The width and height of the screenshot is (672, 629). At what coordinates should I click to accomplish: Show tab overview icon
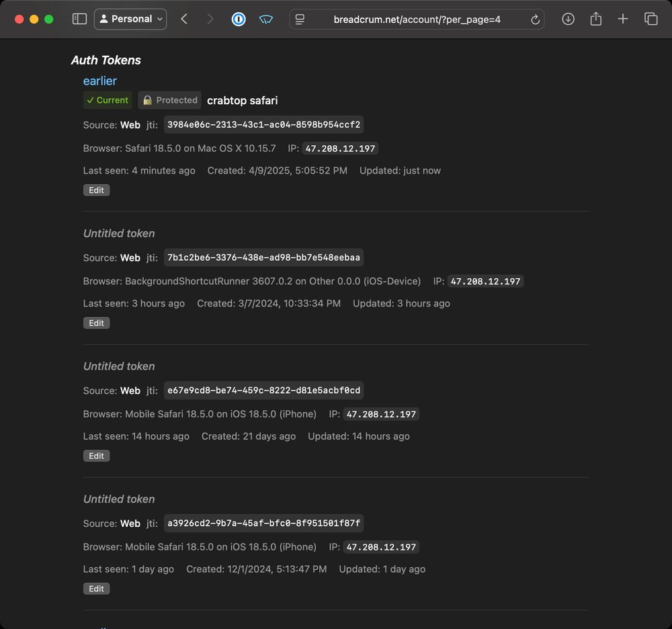(650, 19)
